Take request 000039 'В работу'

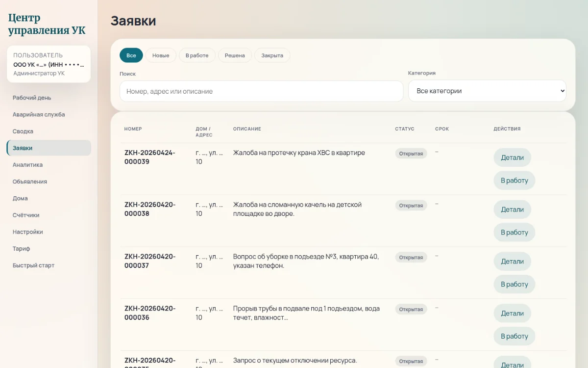click(x=514, y=180)
